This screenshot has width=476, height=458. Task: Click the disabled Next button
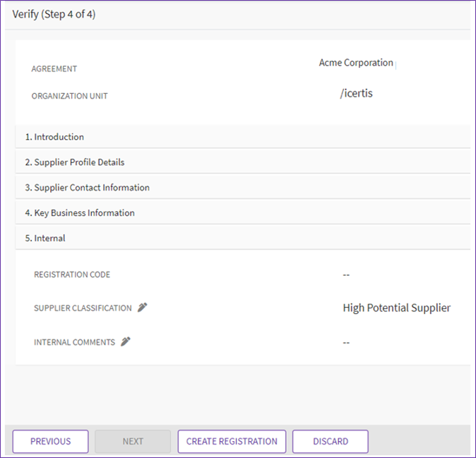tap(133, 441)
